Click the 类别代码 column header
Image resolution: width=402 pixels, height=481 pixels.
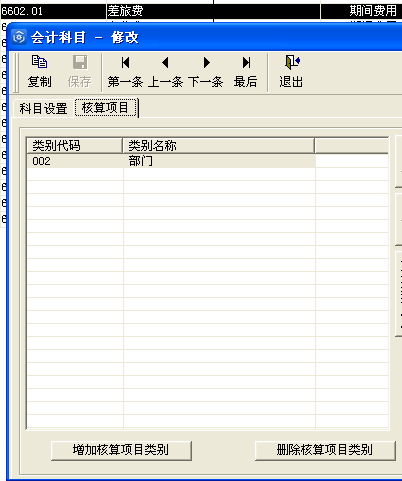(x=75, y=146)
